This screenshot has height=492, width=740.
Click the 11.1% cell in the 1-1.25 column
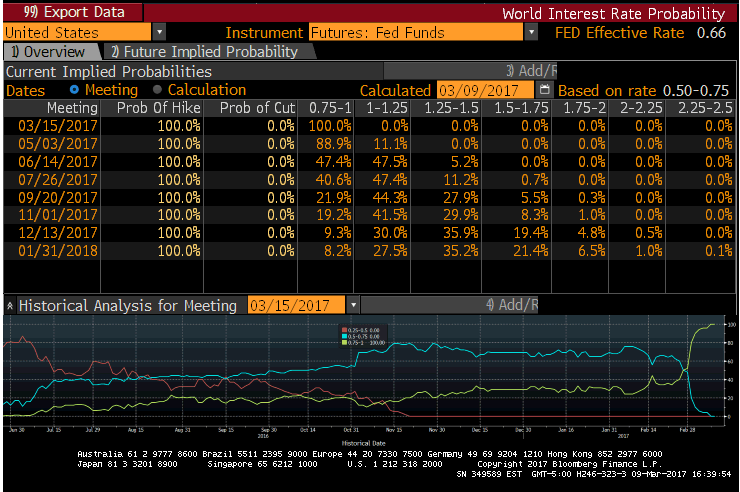390,144
